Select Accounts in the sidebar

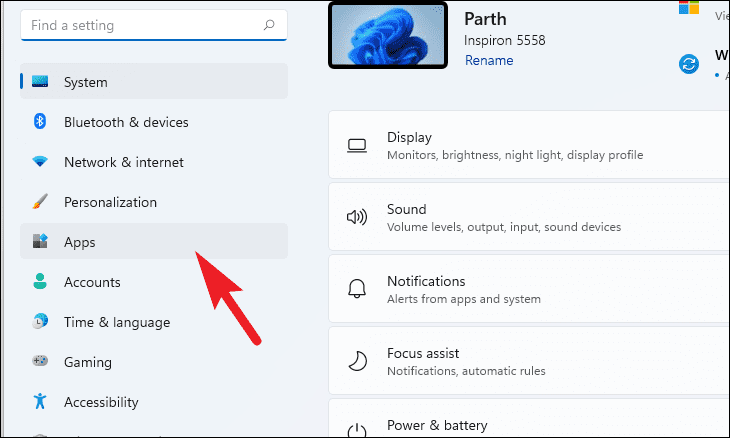point(154,281)
